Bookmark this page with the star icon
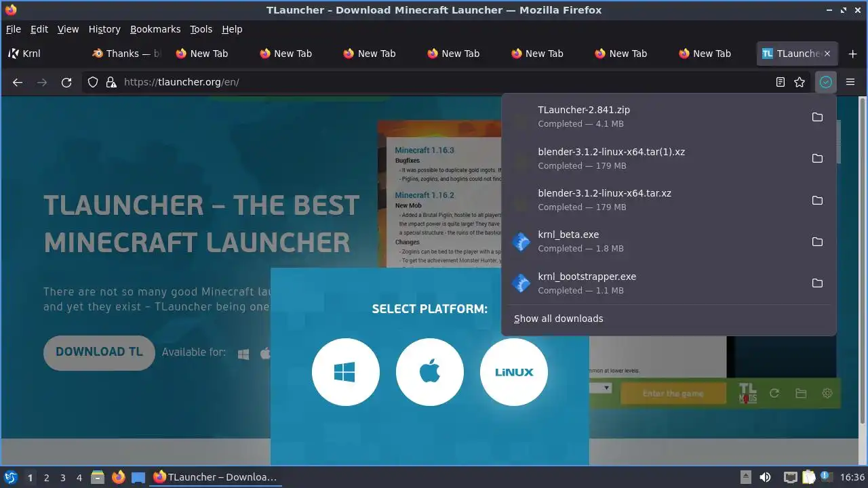 pos(800,82)
